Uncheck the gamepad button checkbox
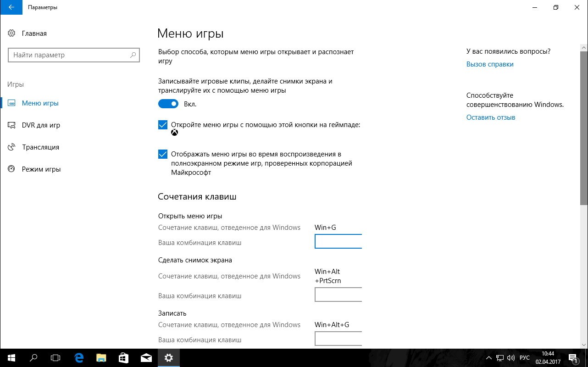Screen dimensions: 588x367 coord(163,125)
